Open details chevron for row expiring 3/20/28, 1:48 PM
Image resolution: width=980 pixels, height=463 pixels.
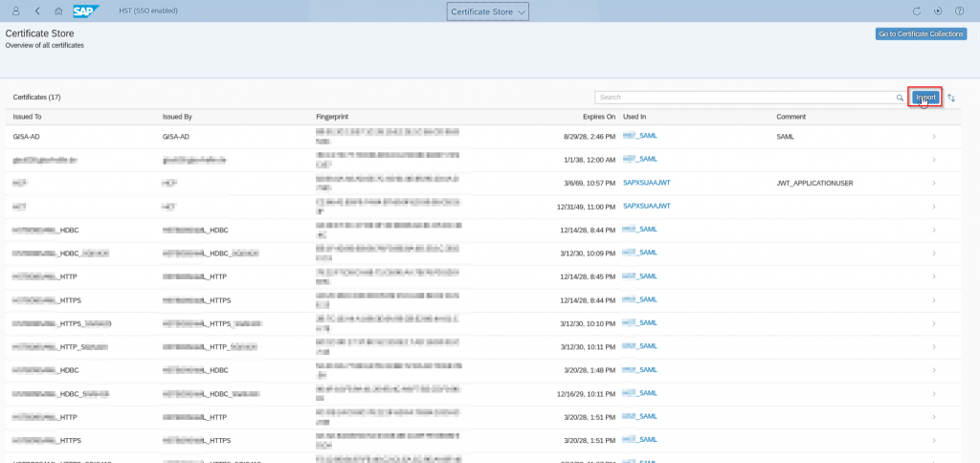(x=934, y=370)
